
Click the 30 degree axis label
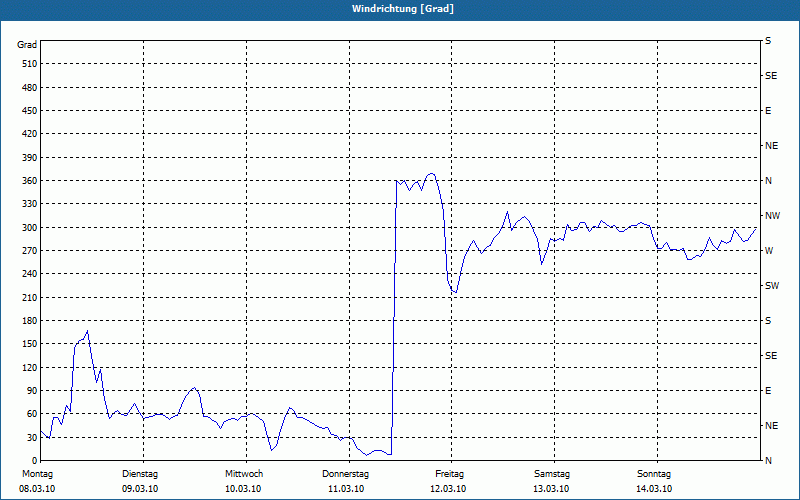tap(32, 437)
